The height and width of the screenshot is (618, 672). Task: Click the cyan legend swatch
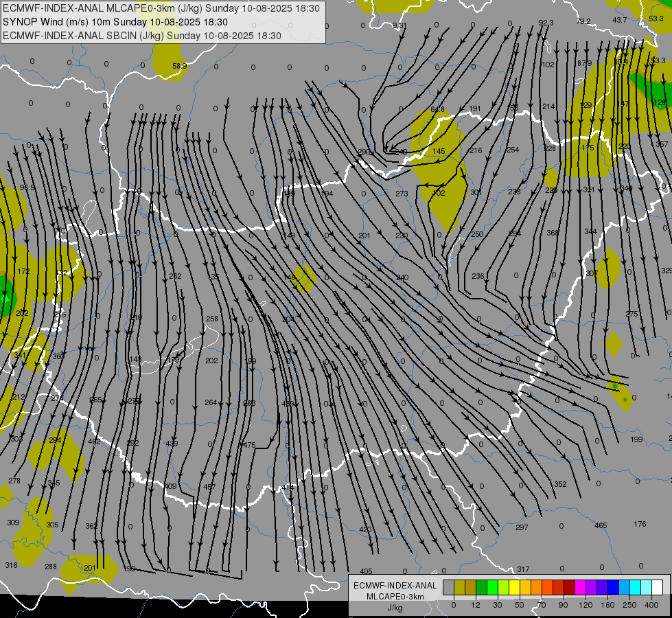635,588
